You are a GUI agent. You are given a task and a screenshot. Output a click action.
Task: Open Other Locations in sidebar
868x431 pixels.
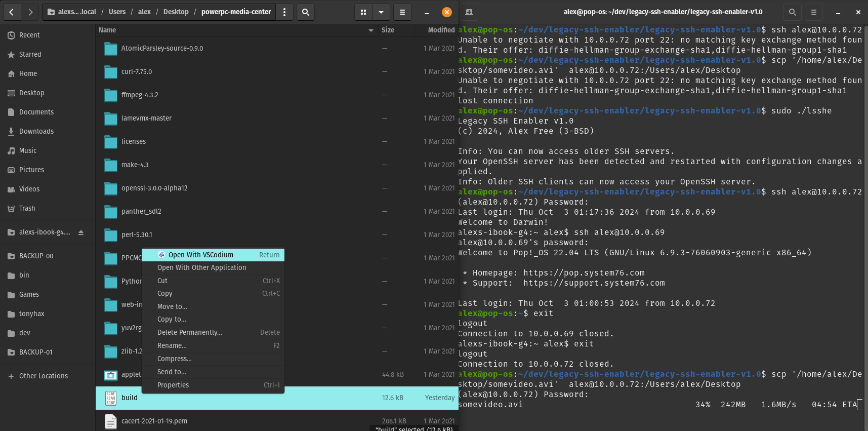pyautogui.click(x=44, y=376)
